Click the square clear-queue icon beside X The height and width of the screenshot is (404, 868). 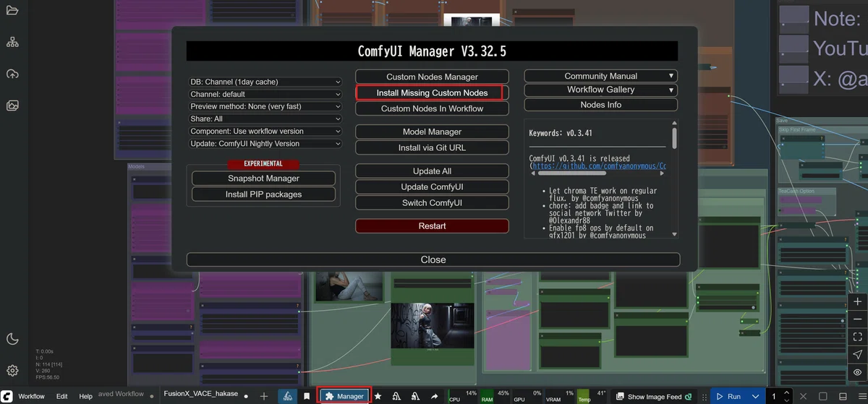[823, 396]
